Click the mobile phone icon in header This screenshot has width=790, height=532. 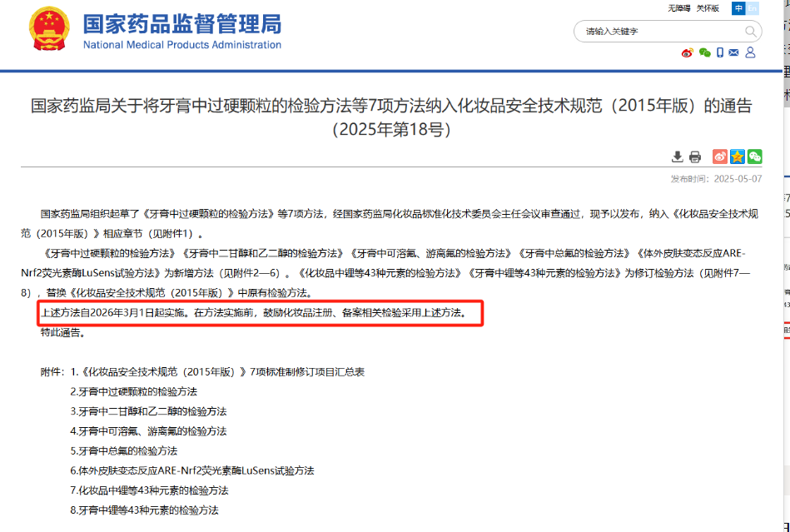pos(719,53)
